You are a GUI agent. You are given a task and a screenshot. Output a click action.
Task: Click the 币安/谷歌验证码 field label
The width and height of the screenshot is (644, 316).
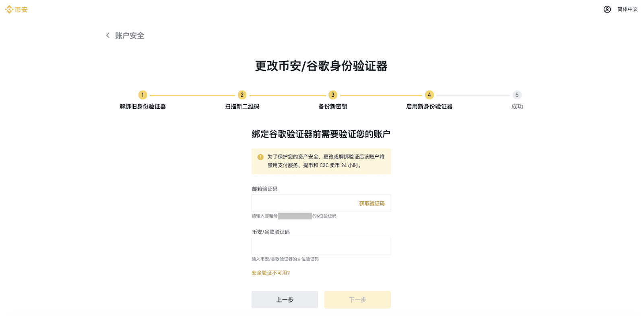point(270,232)
